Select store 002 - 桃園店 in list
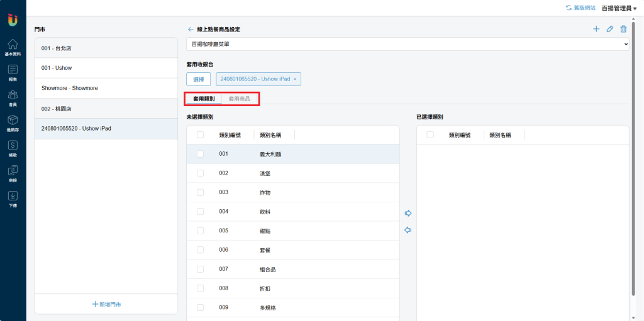 [x=106, y=109]
